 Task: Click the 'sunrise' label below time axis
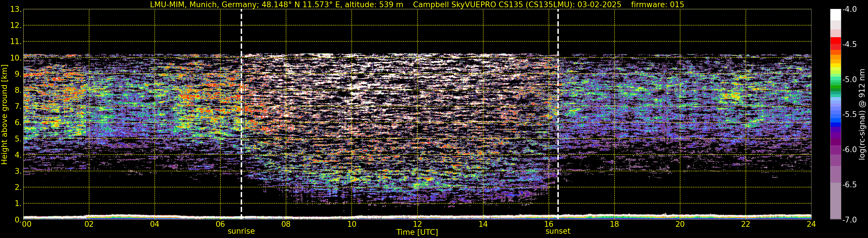pyautogui.click(x=241, y=231)
